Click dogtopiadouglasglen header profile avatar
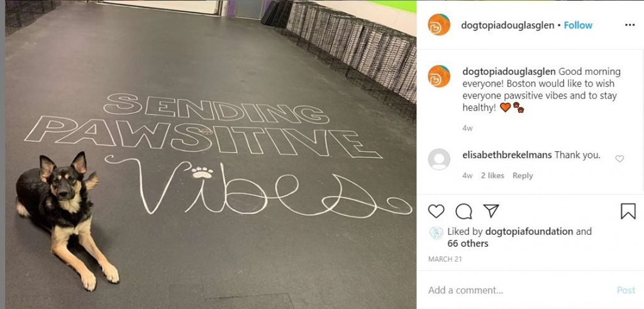 pyautogui.click(x=439, y=24)
